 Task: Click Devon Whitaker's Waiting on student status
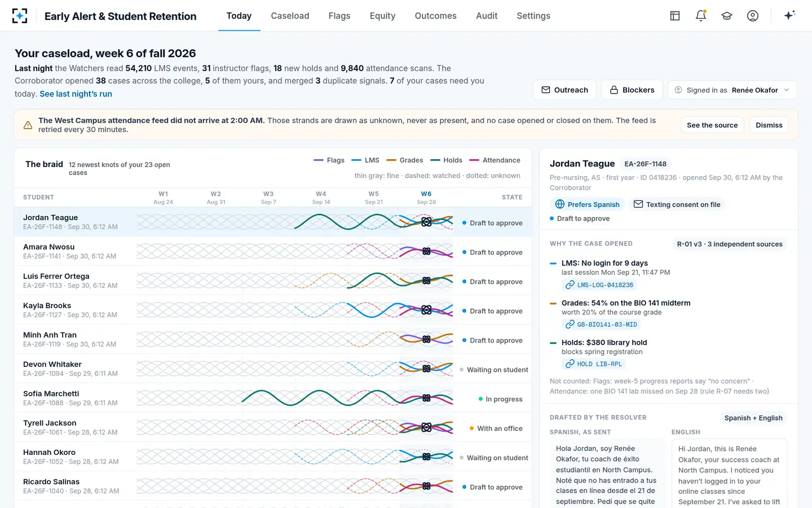click(x=493, y=370)
